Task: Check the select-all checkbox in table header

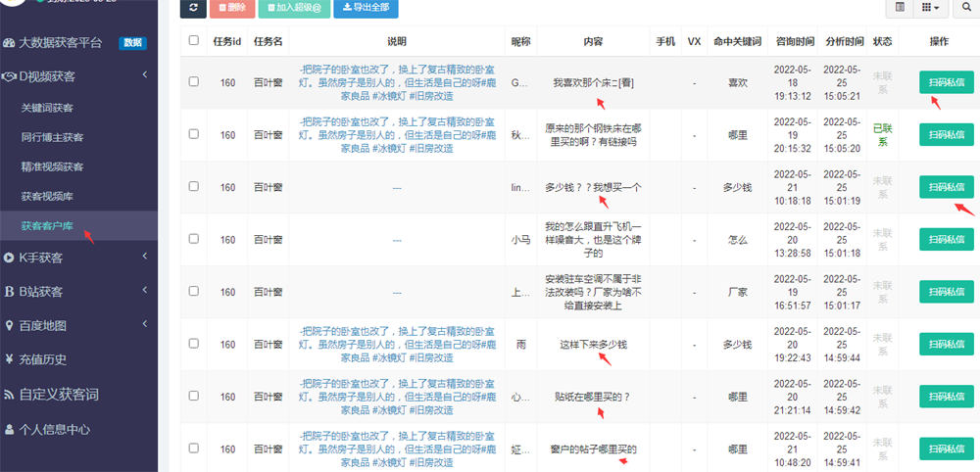Action: click(193, 41)
